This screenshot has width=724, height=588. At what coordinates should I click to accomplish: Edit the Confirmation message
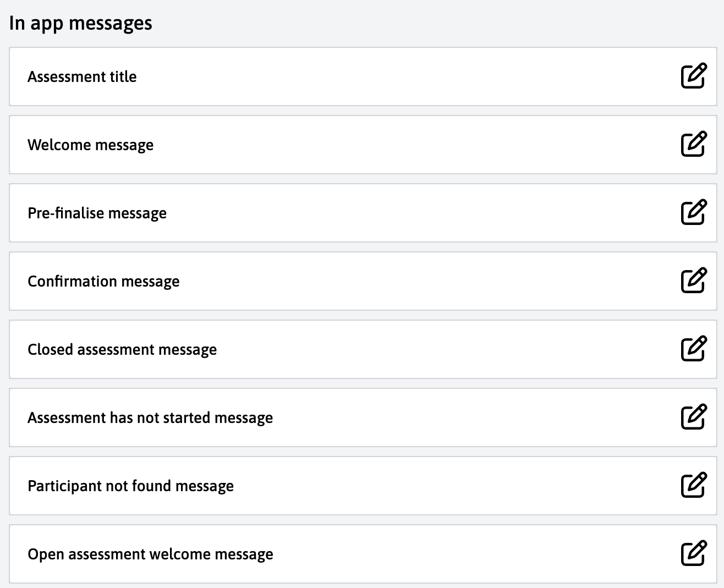coord(693,281)
